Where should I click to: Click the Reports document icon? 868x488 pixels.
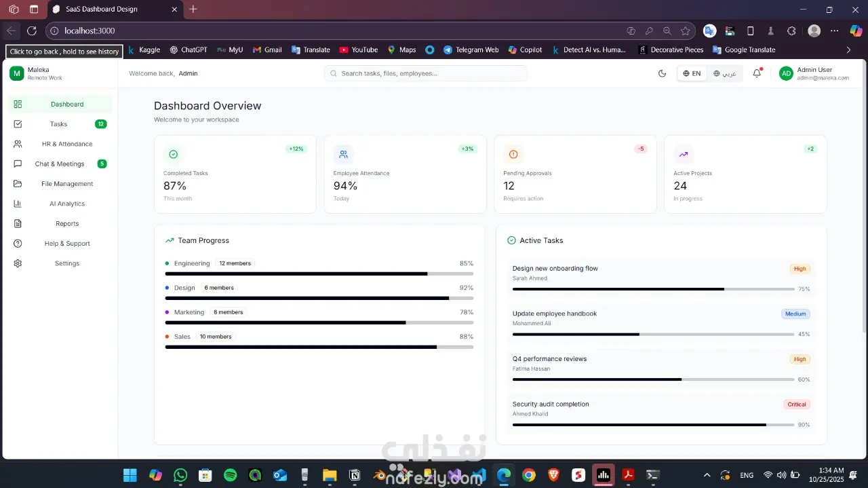[18, 223]
